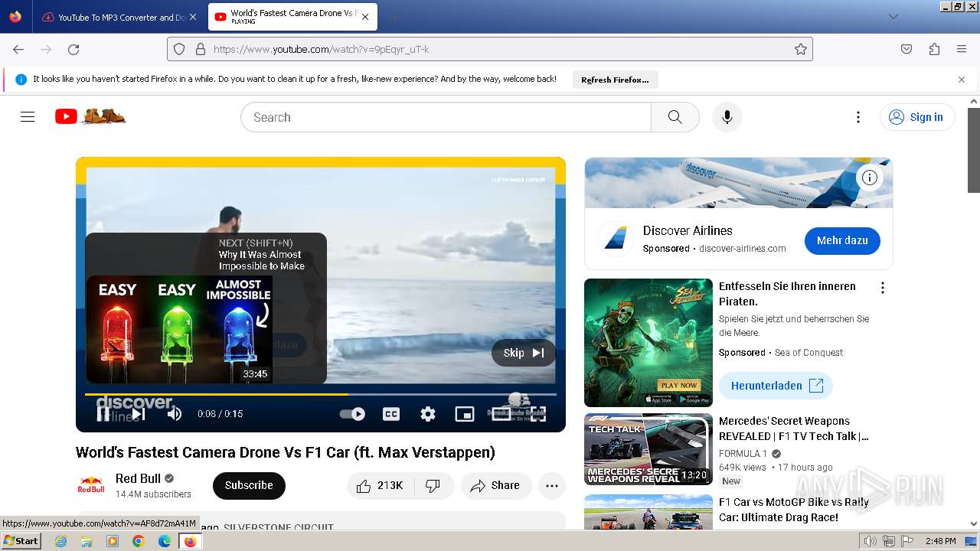This screenshot has width=980, height=551.
Task: Open more actions below video
Action: point(552,485)
